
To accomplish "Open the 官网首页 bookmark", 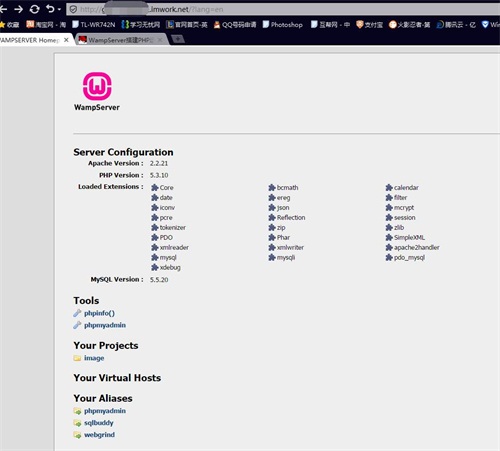I will [187, 24].
